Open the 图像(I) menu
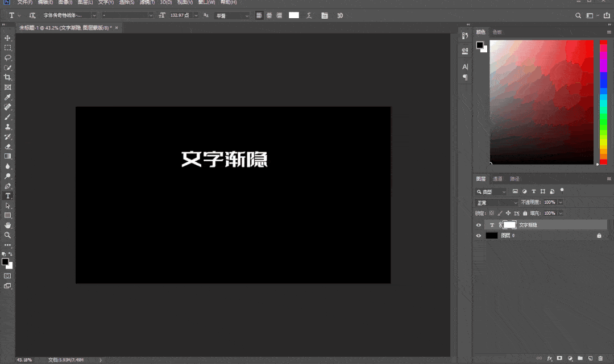This screenshot has width=614, height=364. (x=65, y=2)
